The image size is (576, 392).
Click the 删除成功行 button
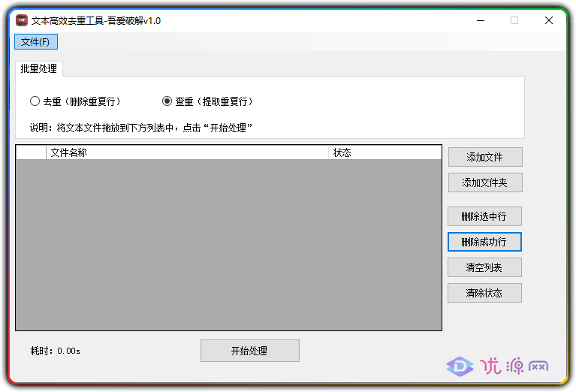[484, 242]
